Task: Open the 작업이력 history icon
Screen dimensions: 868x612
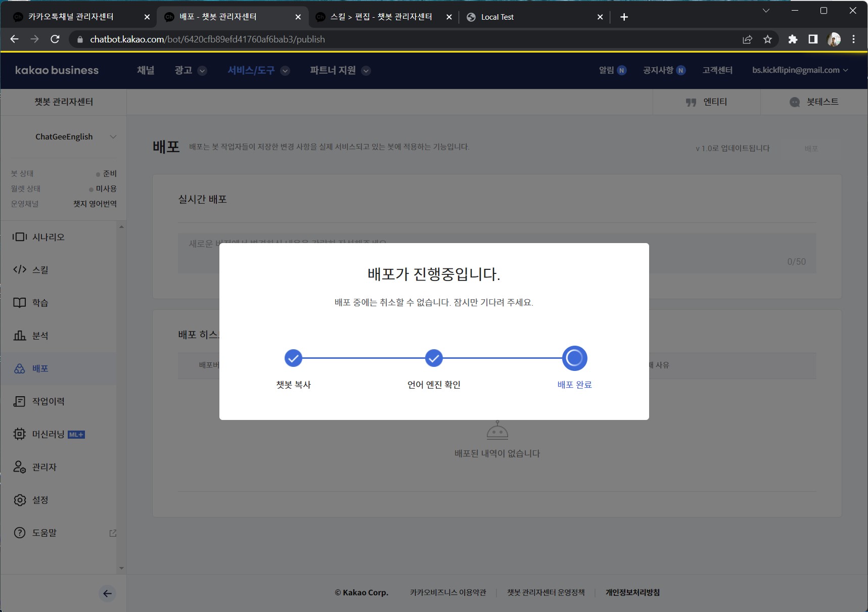Action: (20, 401)
